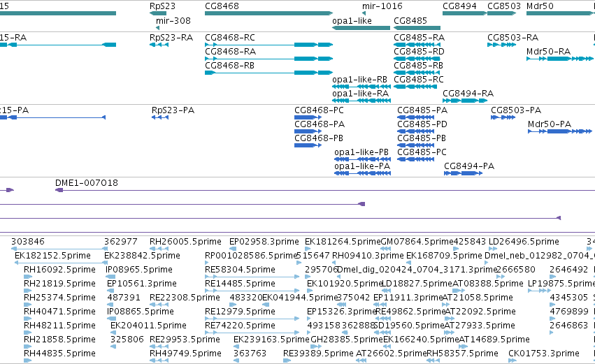This screenshot has height=364, width=595.
Task: Select EST RE74220.5prime
Action: coord(240,326)
